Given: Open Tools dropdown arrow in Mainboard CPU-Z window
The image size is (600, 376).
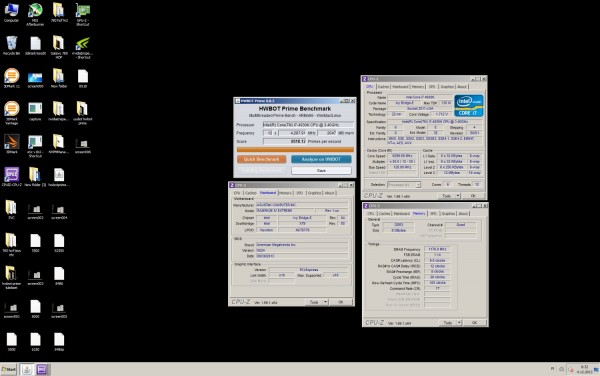Looking at the screenshot, I should (326, 302).
